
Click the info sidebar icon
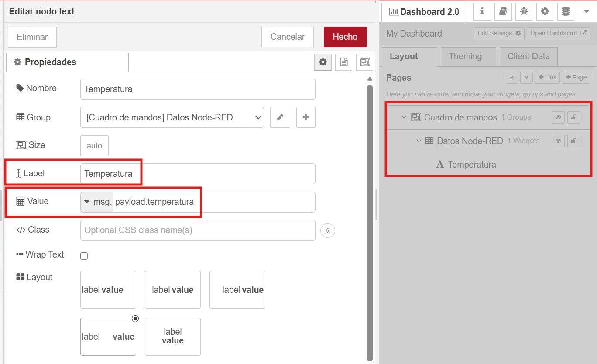click(482, 11)
